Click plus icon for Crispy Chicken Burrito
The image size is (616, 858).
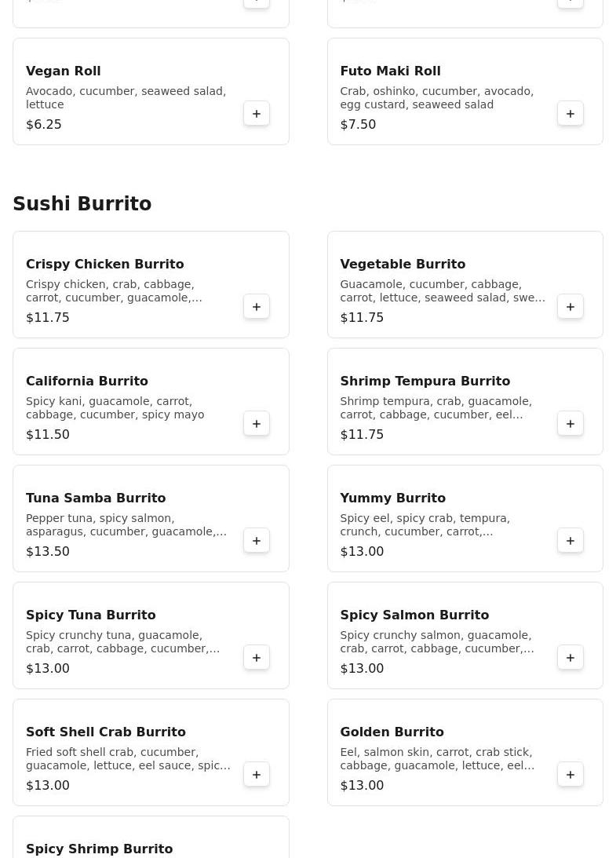click(x=257, y=307)
